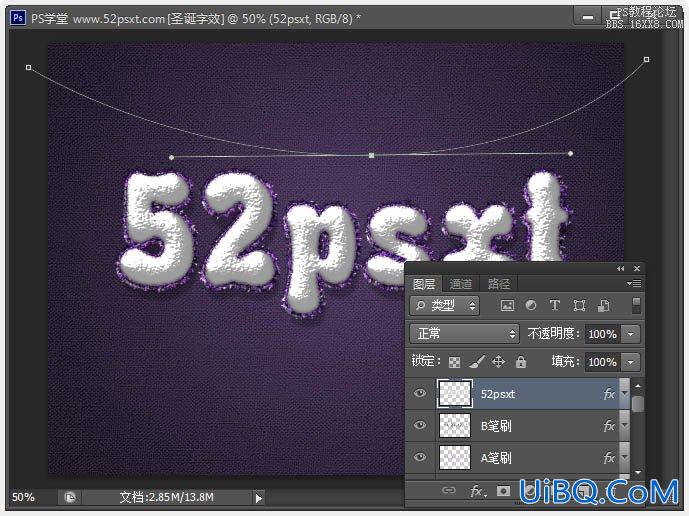689x516 pixels.
Task: Click the fill 100% value field
Action: tap(602, 362)
